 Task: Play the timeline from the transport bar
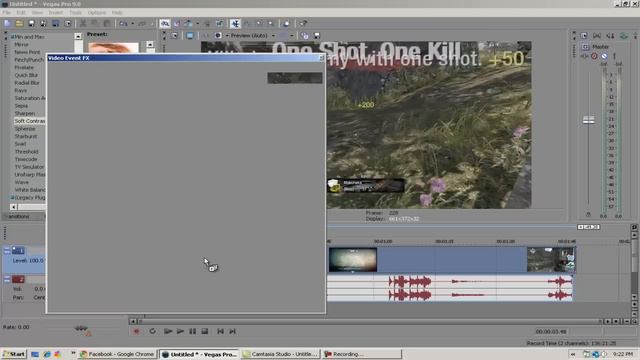pos(180,331)
